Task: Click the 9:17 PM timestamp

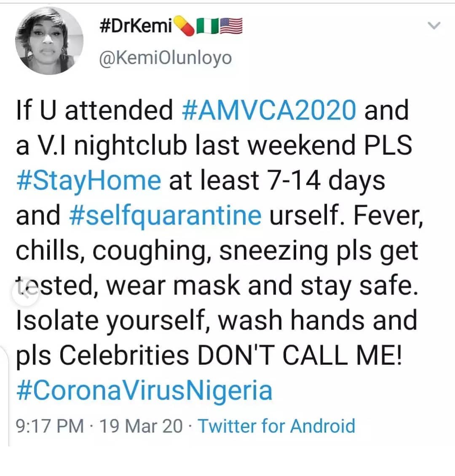Action: 49,426
